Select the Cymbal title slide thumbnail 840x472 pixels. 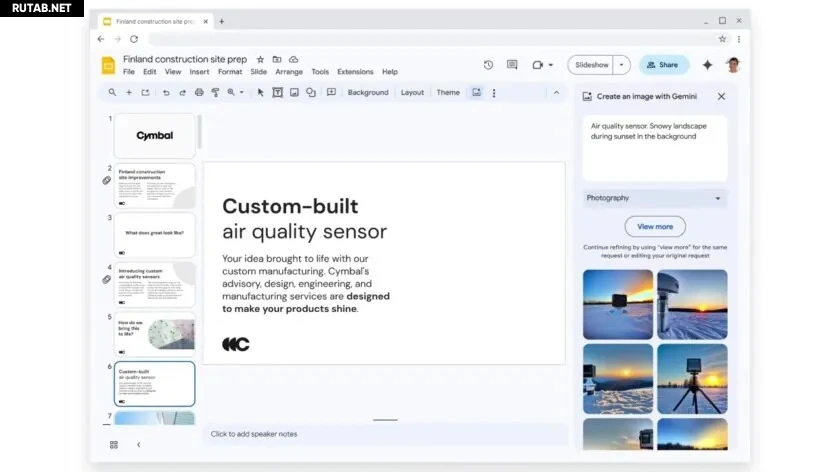(155, 136)
